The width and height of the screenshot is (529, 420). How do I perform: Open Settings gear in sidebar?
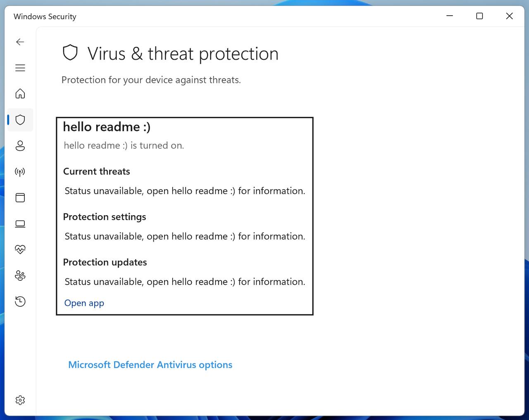(20, 400)
